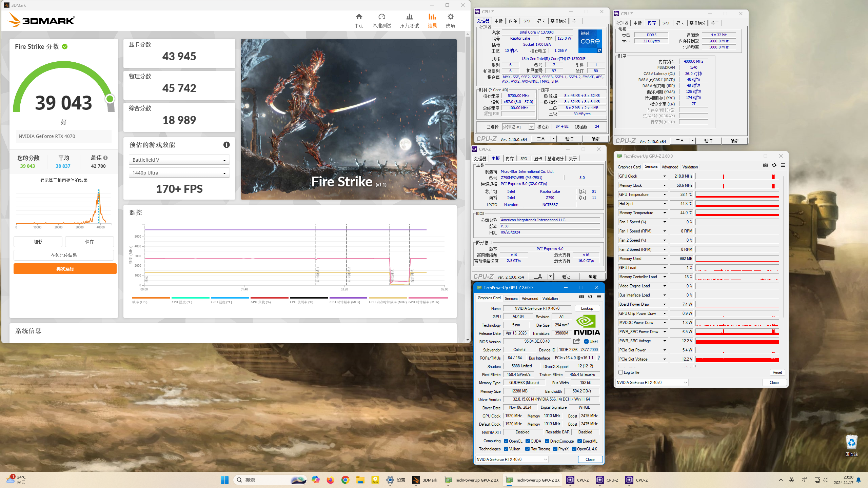868x488 pixels.
Task: Toggle OpenCL checkbox in GPU-Z
Action: pyautogui.click(x=506, y=441)
